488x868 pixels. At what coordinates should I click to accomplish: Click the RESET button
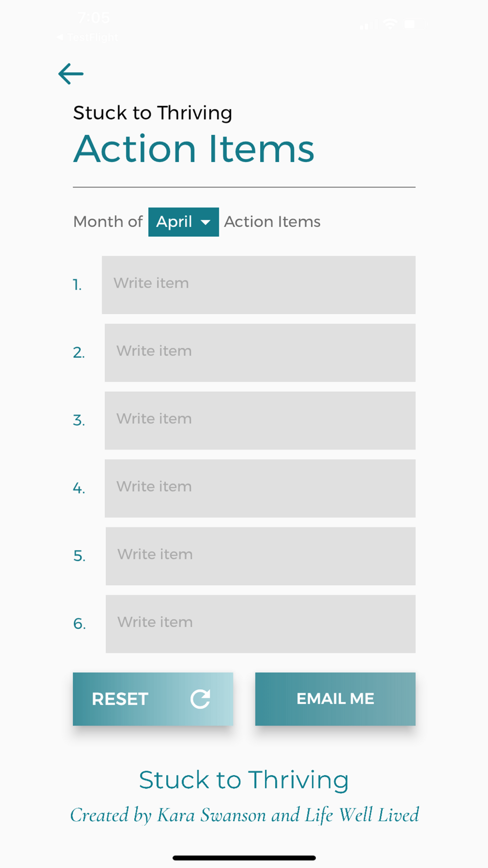click(x=153, y=699)
